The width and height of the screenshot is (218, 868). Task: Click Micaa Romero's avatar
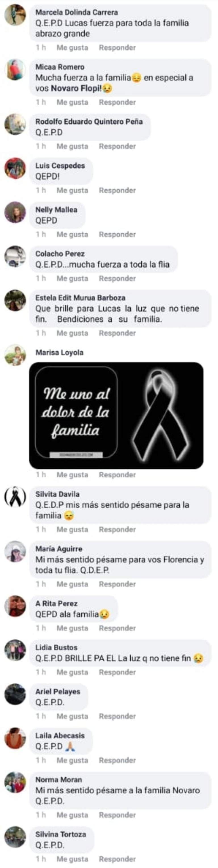15,70
